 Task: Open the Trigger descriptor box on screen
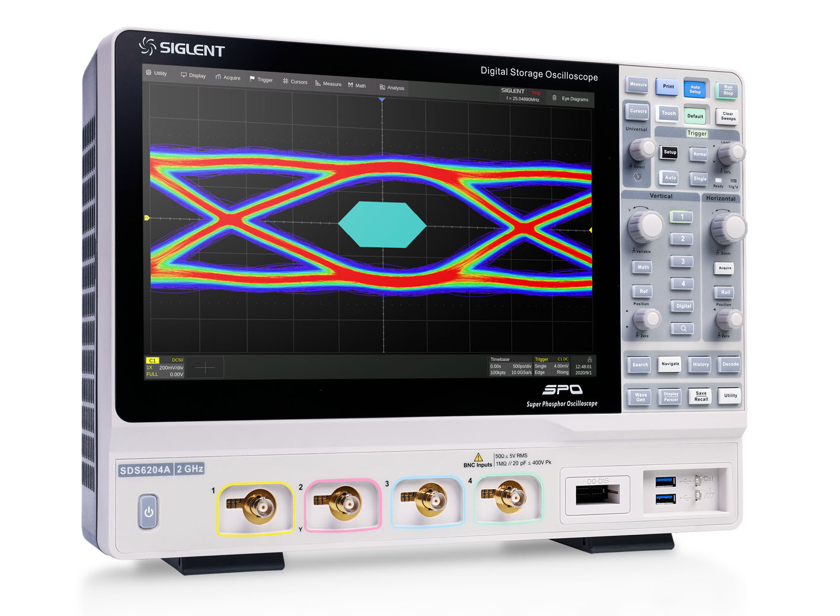coord(551,366)
